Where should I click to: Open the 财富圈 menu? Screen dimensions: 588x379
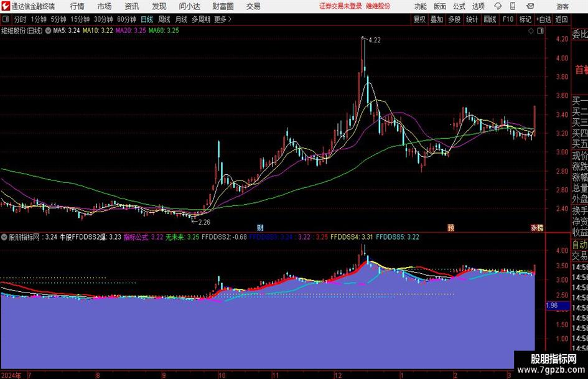coord(223,6)
